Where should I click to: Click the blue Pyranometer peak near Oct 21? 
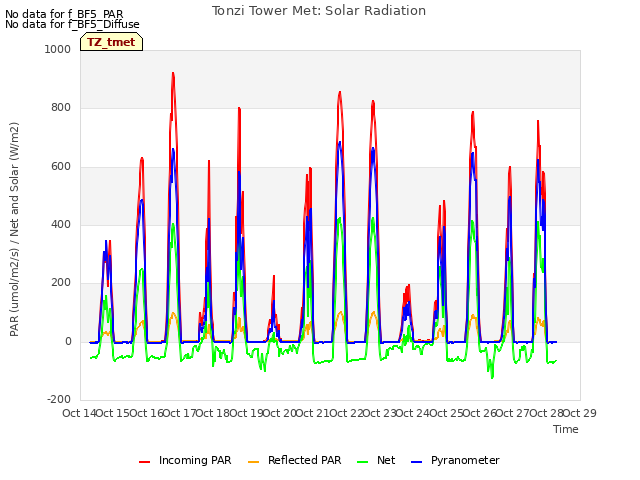pos(340,142)
